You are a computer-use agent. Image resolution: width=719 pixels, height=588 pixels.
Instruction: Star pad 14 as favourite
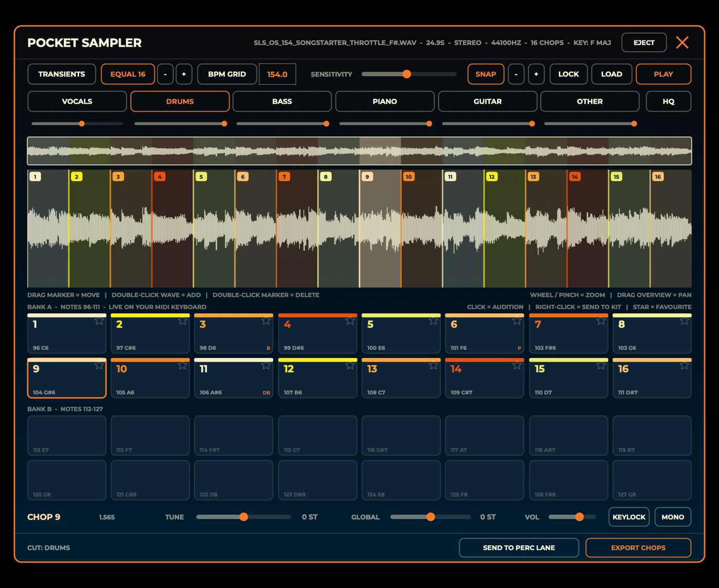pyautogui.click(x=517, y=366)
